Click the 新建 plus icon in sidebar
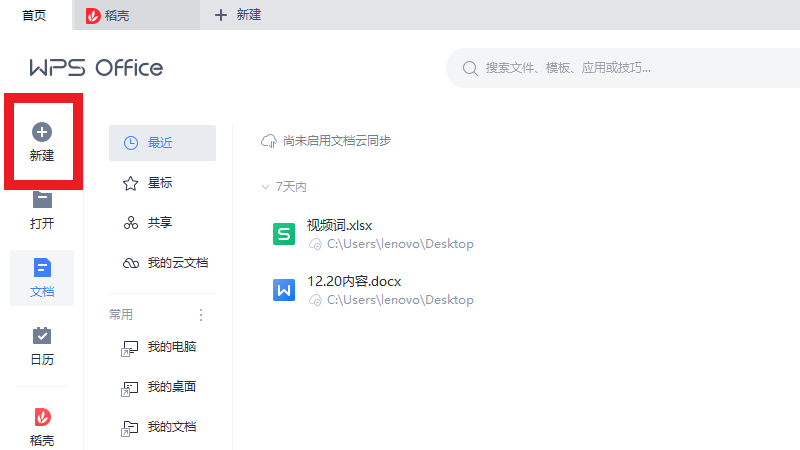 click(42, 132)
